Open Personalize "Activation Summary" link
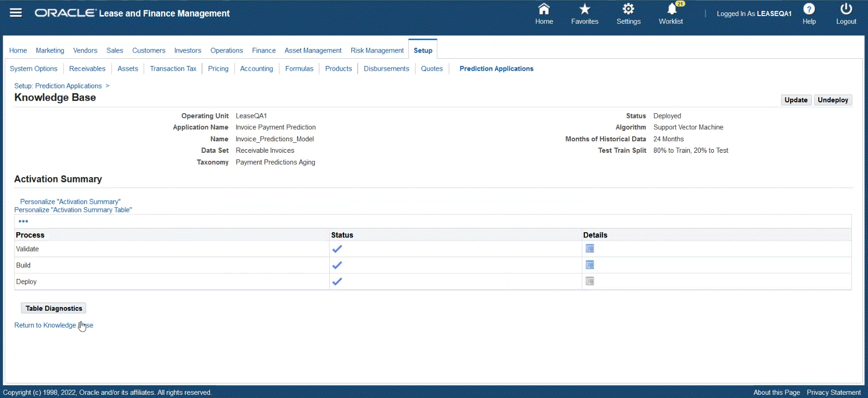The height and width of the screenshot is (398, 868). tap(70, 202)
